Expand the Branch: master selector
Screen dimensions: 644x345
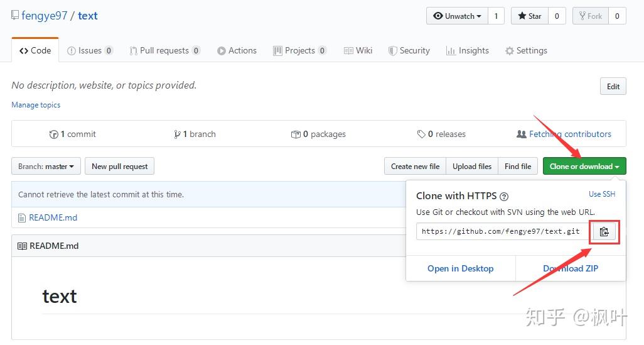point(46,167)
